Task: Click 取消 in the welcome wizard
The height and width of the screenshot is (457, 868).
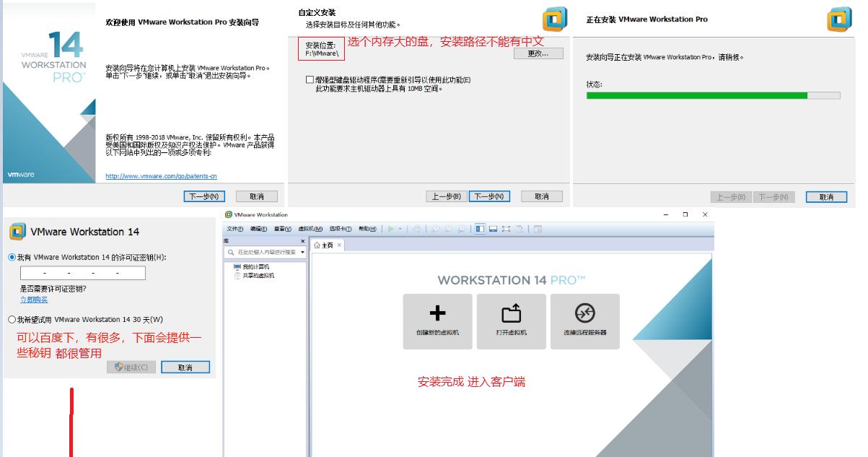Action: 257,196
